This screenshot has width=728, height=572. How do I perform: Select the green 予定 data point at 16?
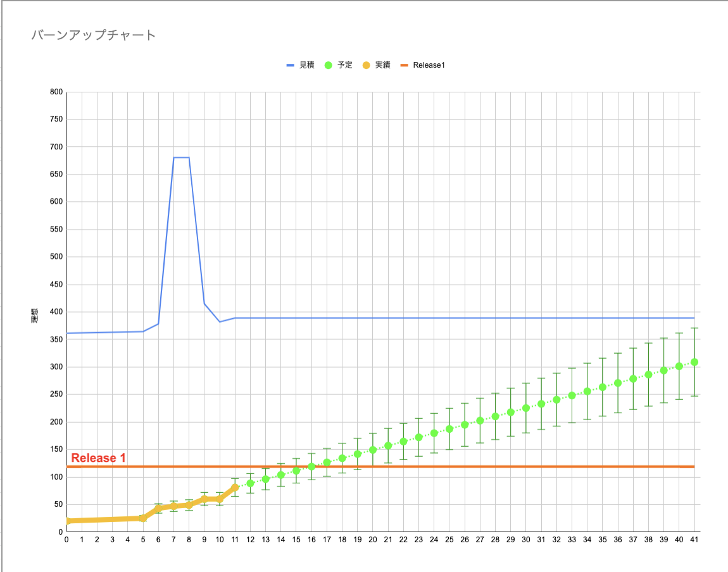pyautogui.click(x=311, y=466)
